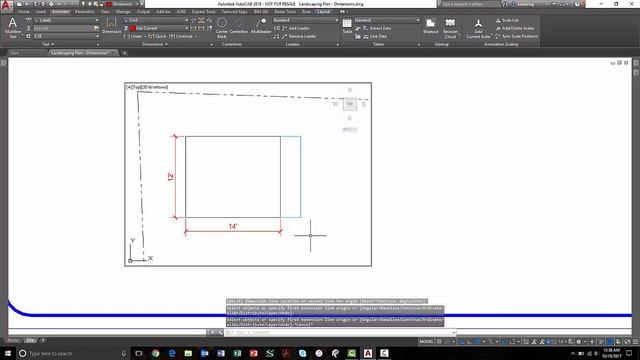Viewport: 640px width, 360px height.
Task: Expand the Dimensions panel
Action: (x=155, y=44)
